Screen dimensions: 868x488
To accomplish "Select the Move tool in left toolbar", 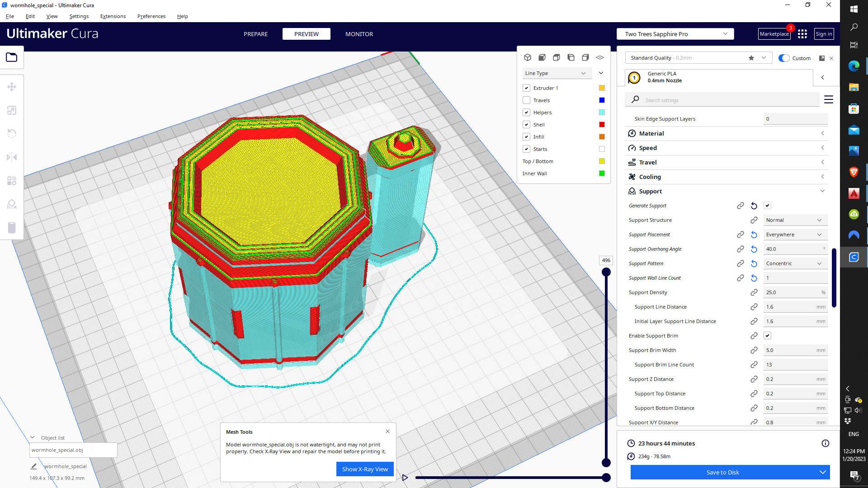I will (12, 87).
